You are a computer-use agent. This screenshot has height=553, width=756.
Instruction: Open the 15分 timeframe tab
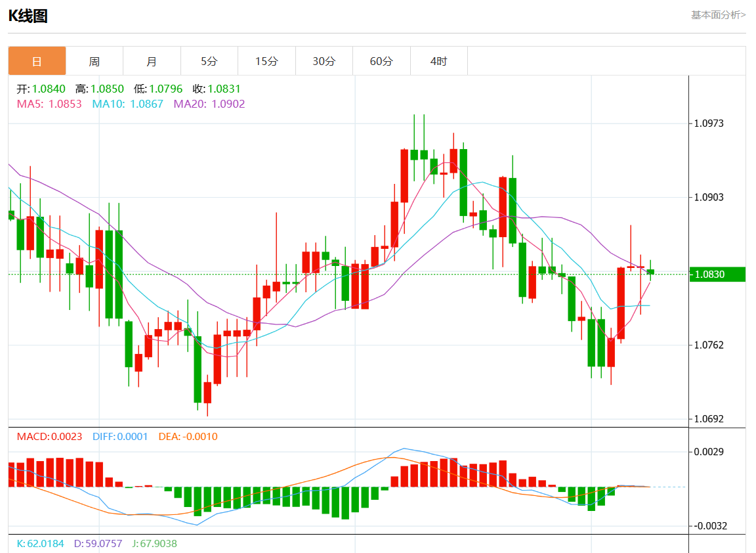(266, 61)
